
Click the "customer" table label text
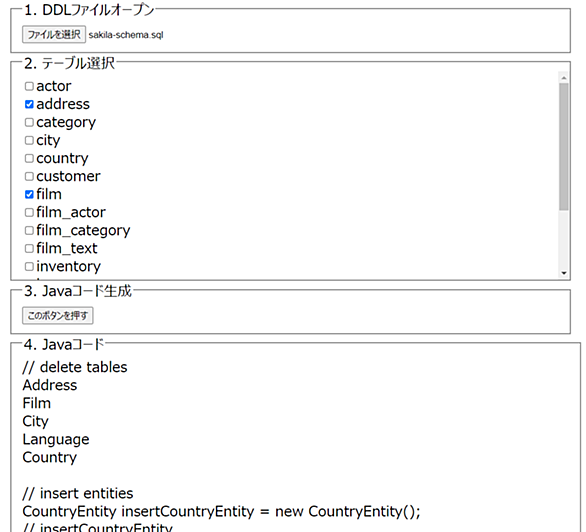68,176
